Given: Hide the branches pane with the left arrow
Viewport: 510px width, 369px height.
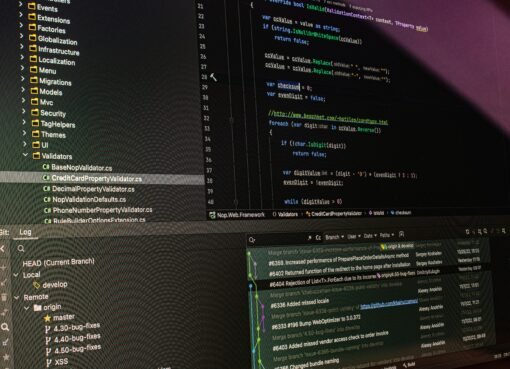Looking at the screenshot, I should pyautogui.click(x=2, y=249).
